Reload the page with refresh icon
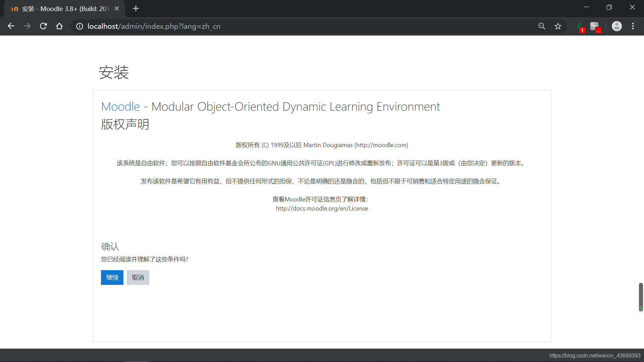This screenshot has height=362, width=644. [x=43, y=26]
